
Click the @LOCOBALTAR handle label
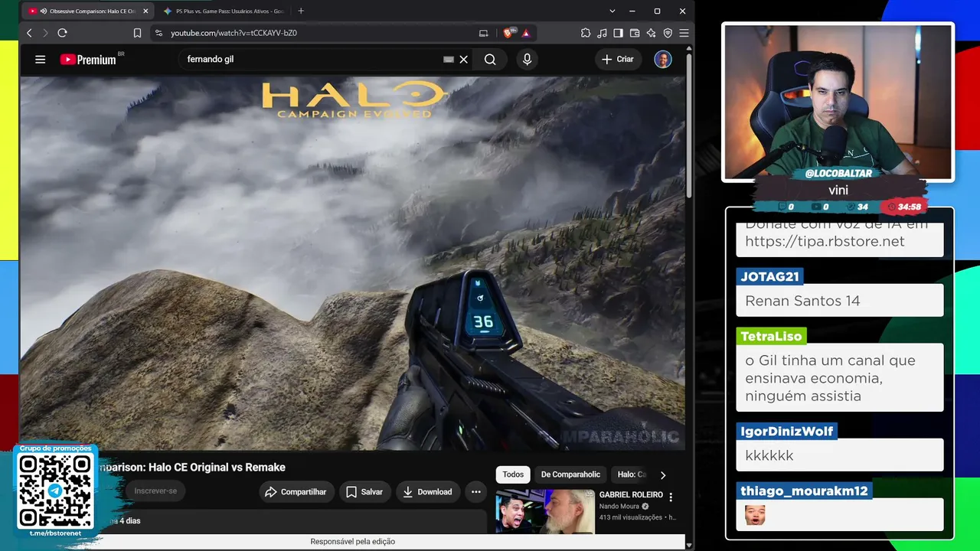click(838, 174)
